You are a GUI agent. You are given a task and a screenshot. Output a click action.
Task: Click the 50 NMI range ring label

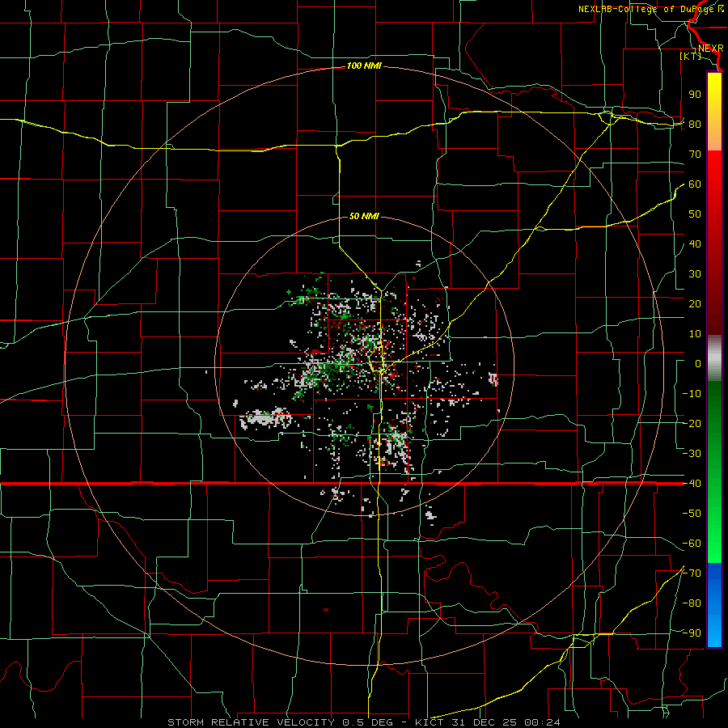click(x=364, y=216)
